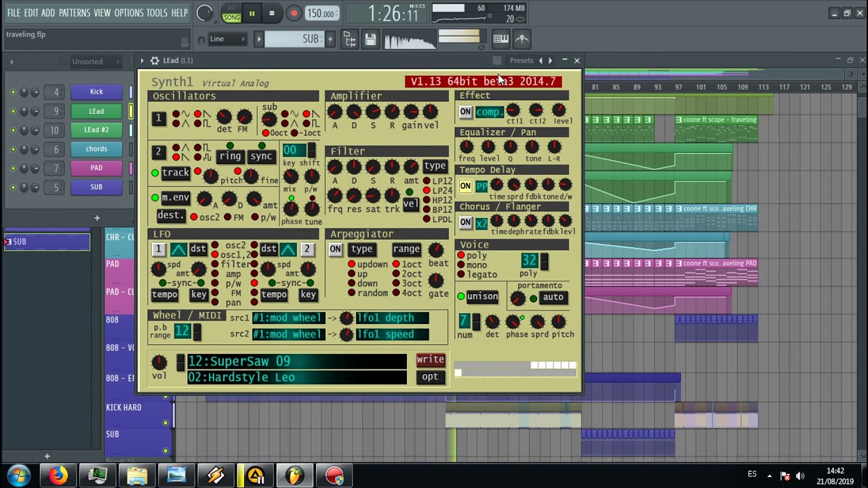Open the Windows Start menu

18,475
